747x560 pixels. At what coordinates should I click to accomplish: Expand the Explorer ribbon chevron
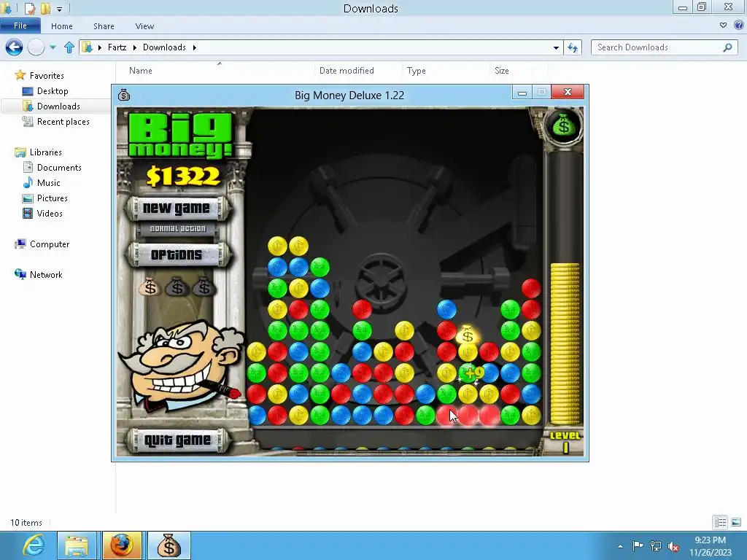[723, 26]
